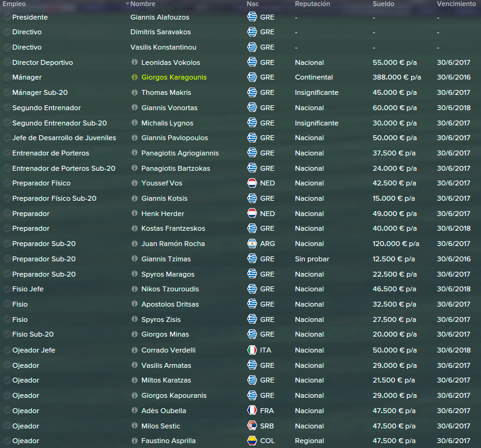Viewport: 481px width, 448px height.
Task: Sort table by Nac column header
Action: tap(253, 4)
